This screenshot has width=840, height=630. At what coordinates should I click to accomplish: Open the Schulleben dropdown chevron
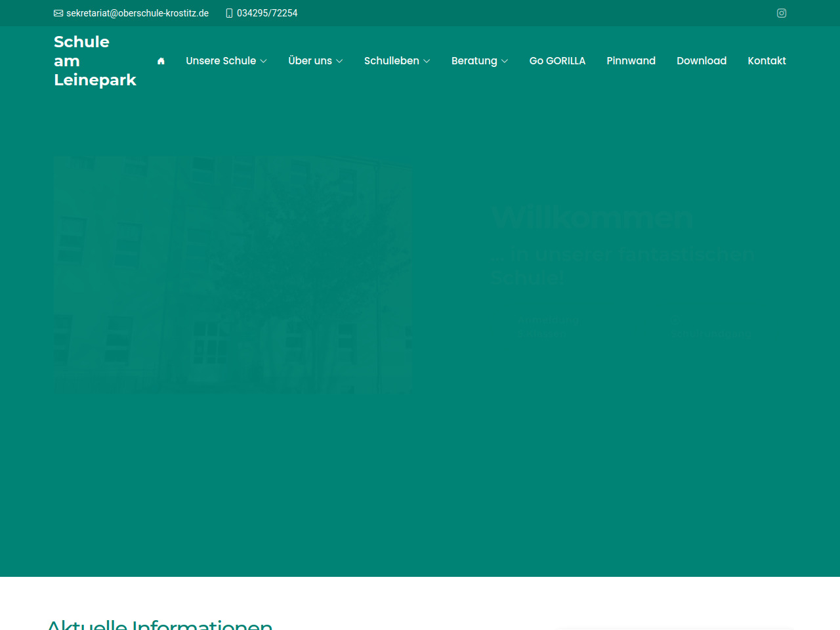[x=427, y=61]
